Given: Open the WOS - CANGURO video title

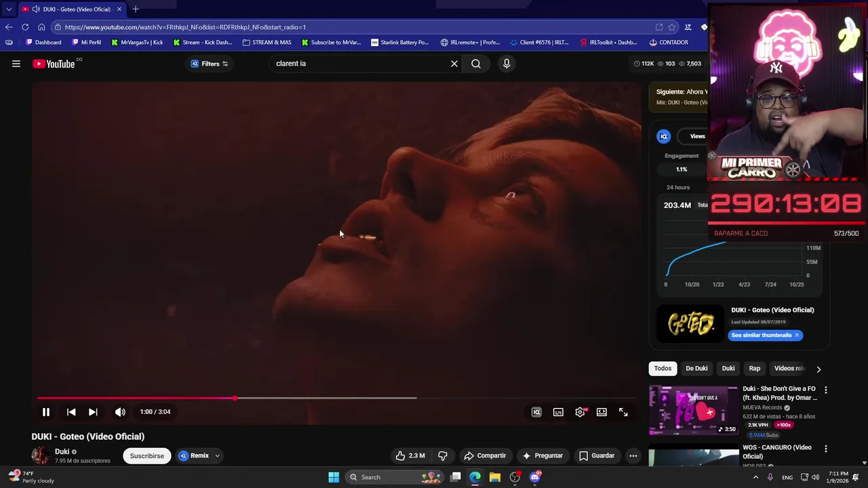Looking at the screenshot, I should tap(777, 451).
